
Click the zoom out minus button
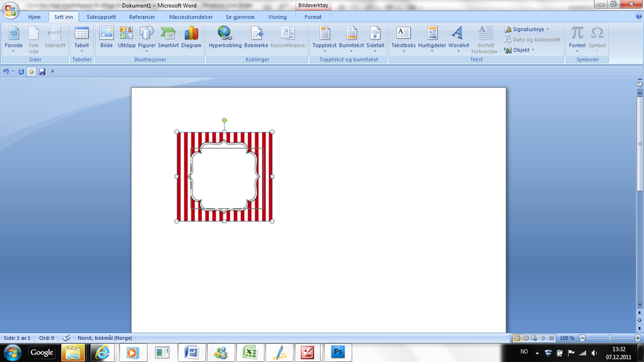coord(582,338)
